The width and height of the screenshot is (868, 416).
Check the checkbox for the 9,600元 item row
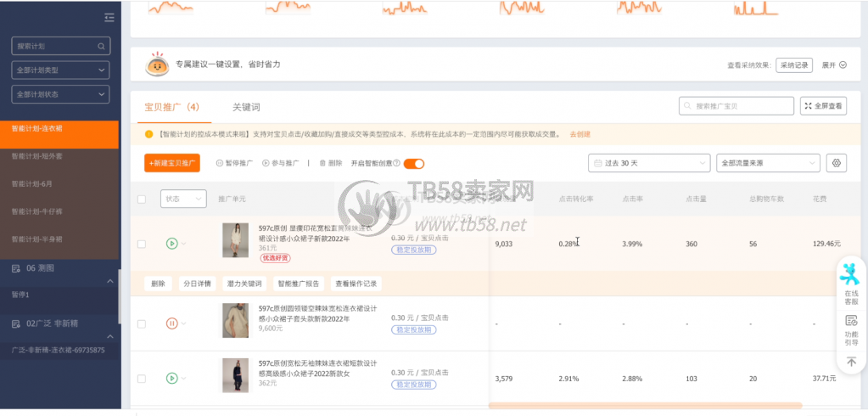coord(142,323)
